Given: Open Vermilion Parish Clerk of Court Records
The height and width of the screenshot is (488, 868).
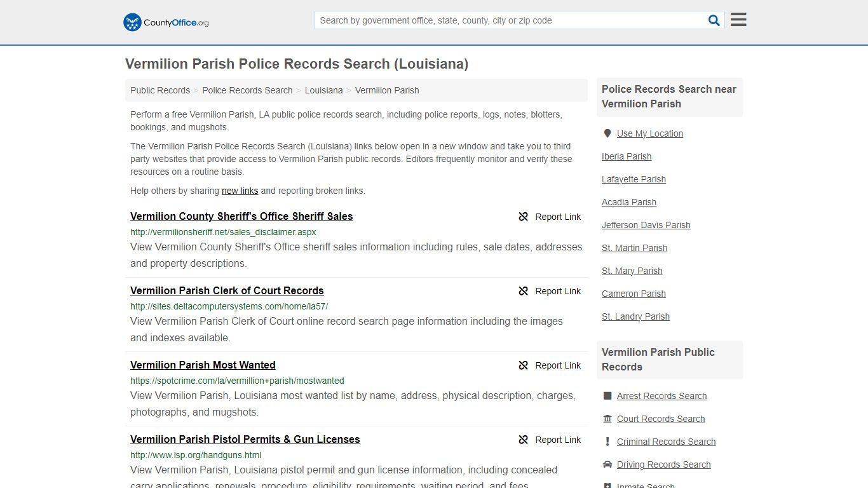Looking at the screenshot, I should [x=227, y=290].
